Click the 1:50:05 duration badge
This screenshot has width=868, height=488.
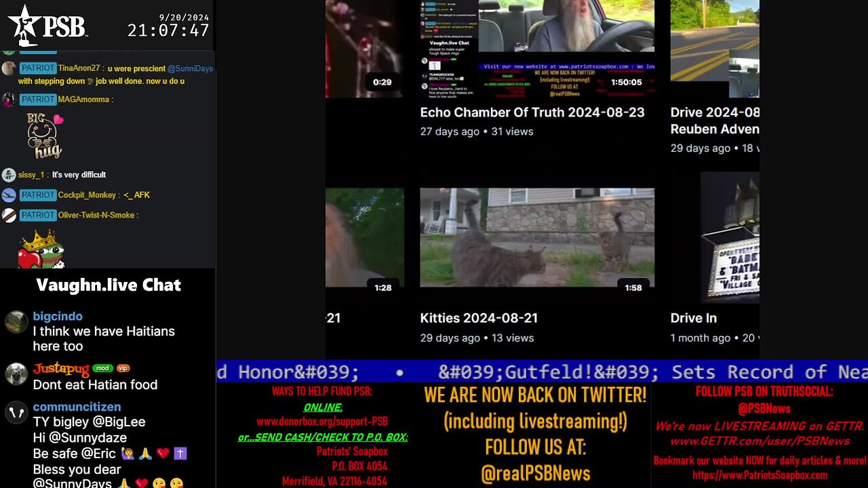click(x=626, y=82)
